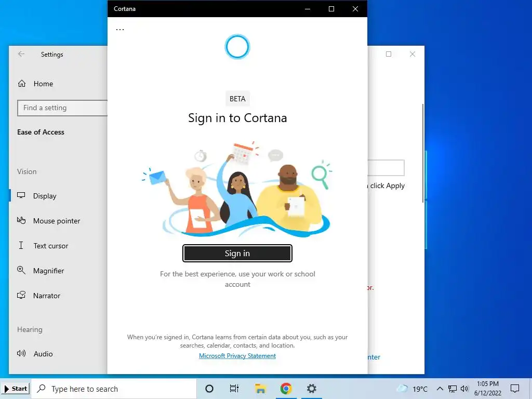The width and height of the screenshot is (532, 399).
Task: Click the Ease of Access heading
Action: tap(41, 132)
